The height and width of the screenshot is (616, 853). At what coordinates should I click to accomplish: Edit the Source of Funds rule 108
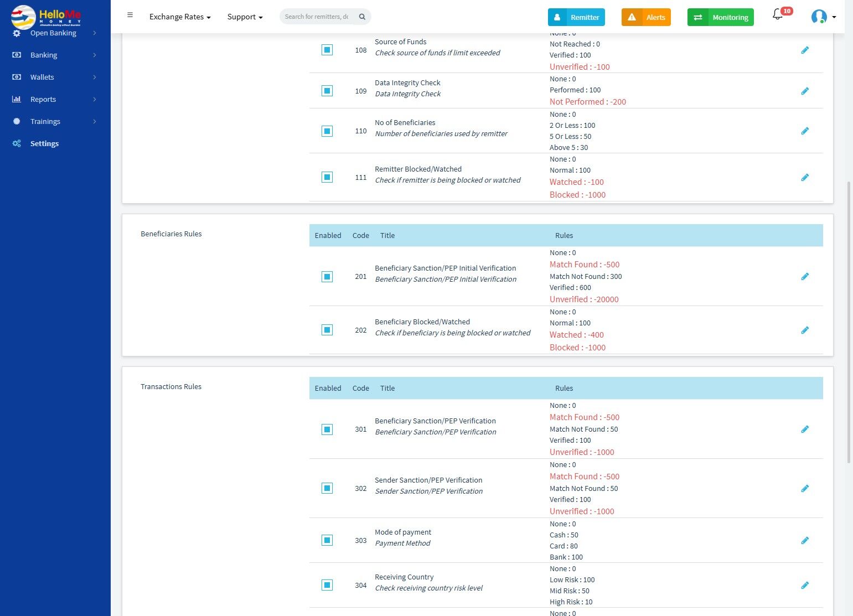point(805,50)
